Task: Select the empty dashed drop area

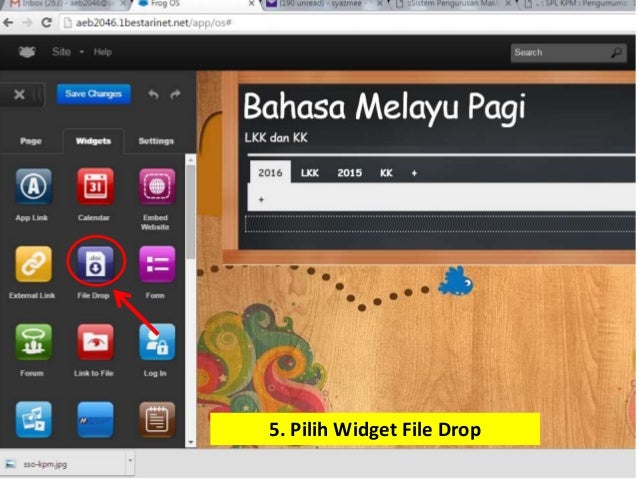Action: tap(439, 224)
